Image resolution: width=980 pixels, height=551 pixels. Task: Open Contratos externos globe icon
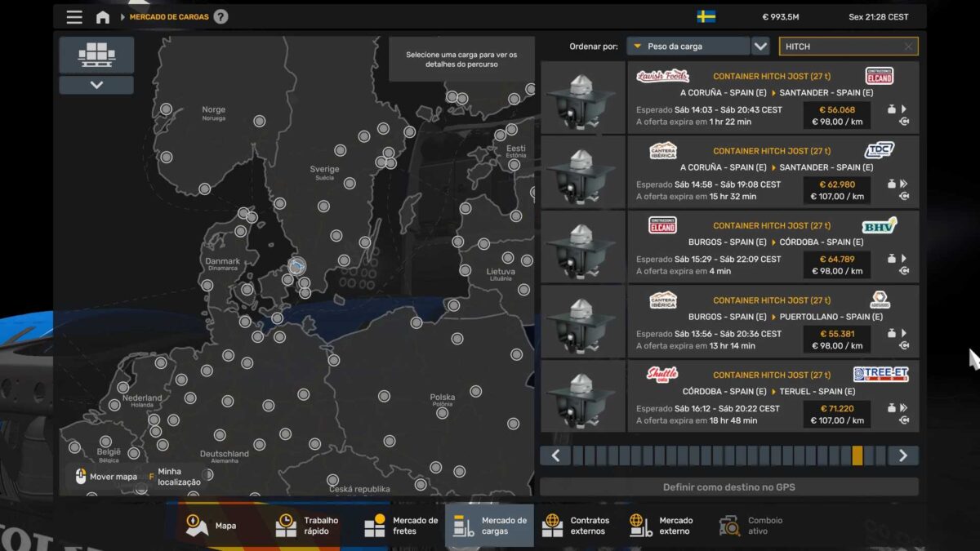pyautogui.click(x=553, y=525)
